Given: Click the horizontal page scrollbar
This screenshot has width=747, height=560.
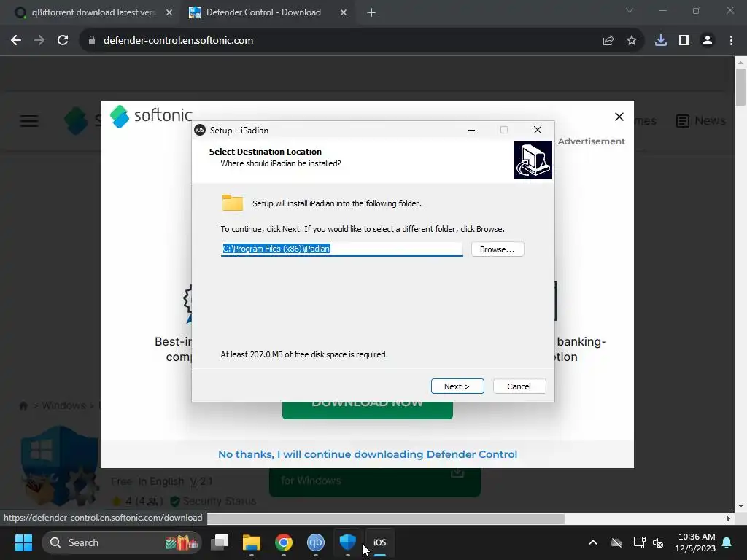Looking at the screenshot, I should click(x=386, y=518).
